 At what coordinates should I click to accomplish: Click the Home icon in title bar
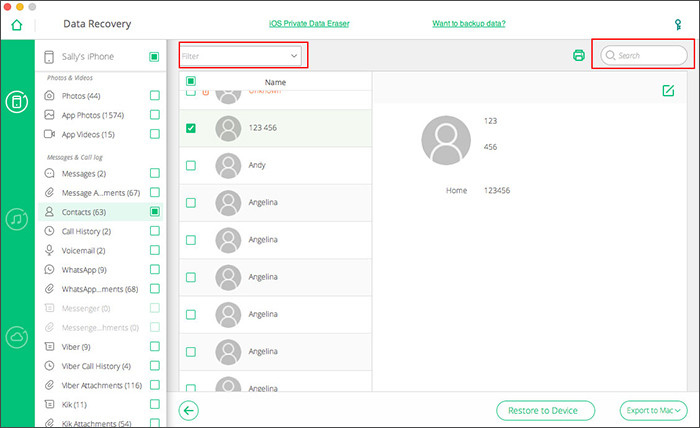tap(16, 23)
